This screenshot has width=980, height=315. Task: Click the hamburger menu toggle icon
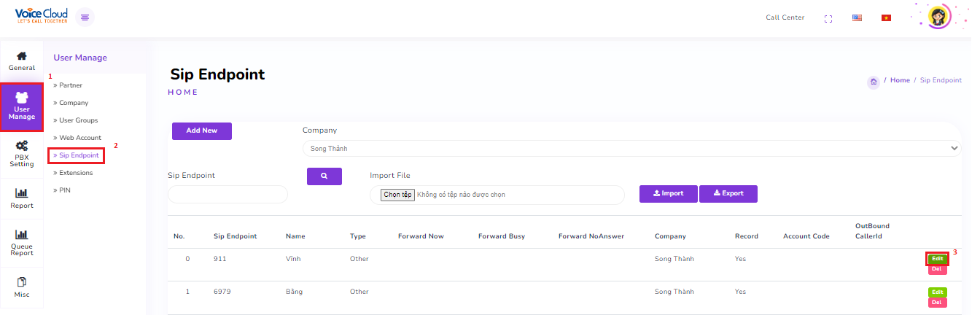[85, 17]
